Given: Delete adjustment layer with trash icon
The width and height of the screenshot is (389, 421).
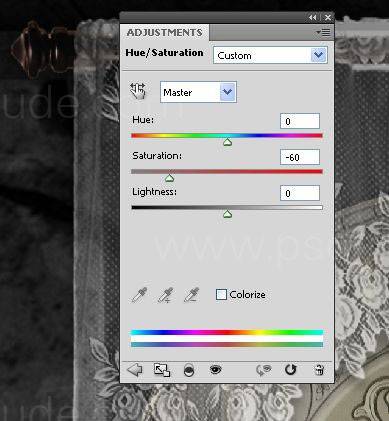Looking at the screenshot, I should point(319,370).
